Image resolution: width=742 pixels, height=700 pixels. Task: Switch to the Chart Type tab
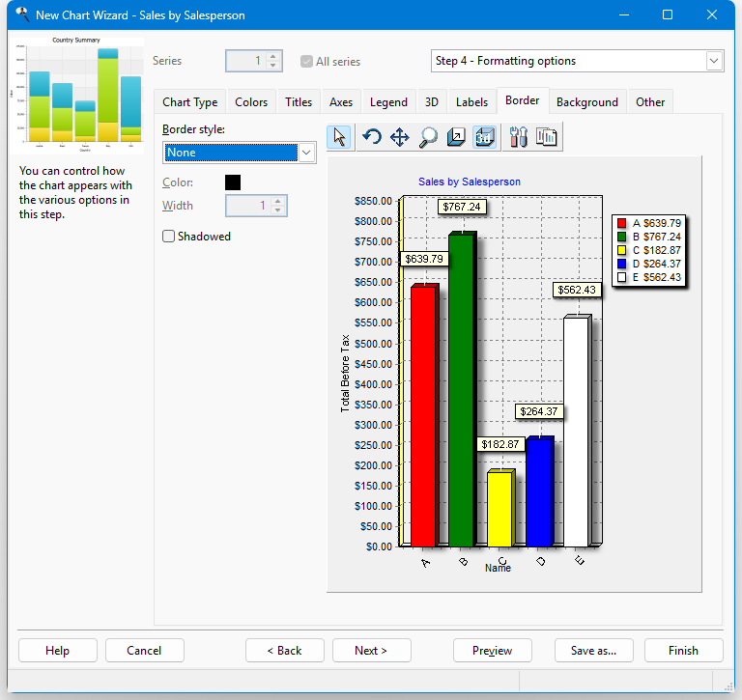pyautogui.click(x=189, y=102)
